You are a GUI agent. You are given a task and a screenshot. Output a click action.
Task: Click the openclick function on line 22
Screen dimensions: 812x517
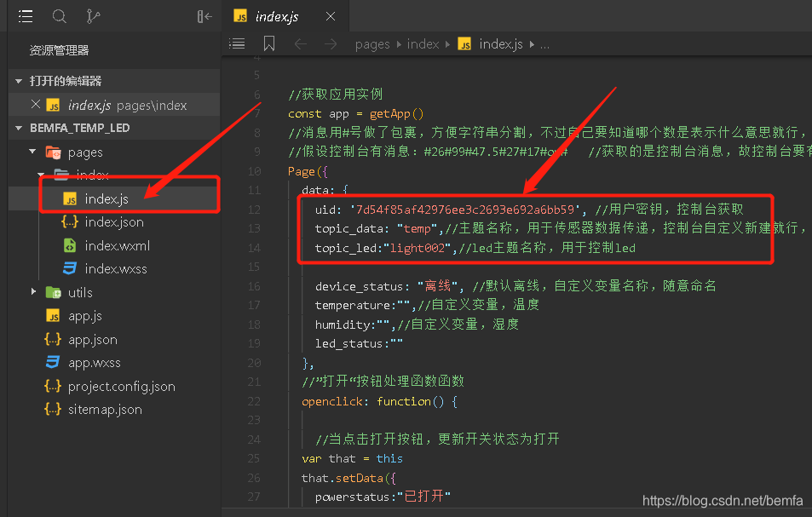(332, 402)
